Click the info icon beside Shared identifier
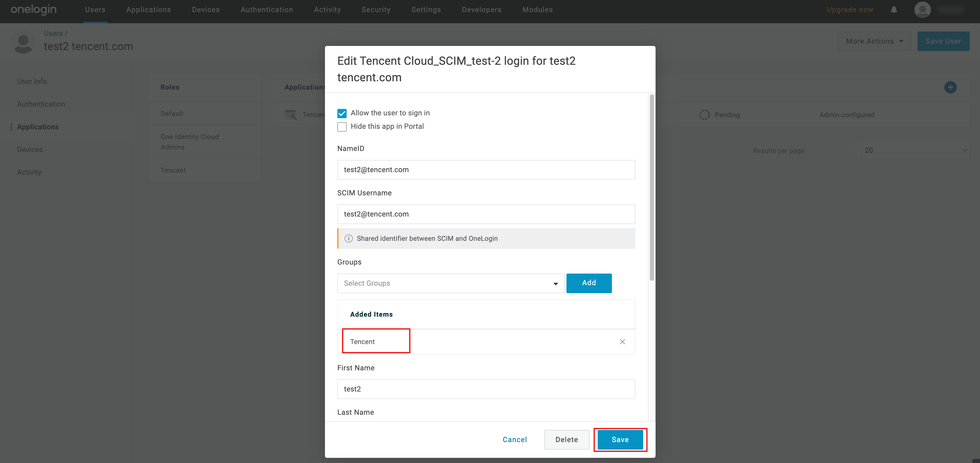Screen dimensions: 980x463 348,238
